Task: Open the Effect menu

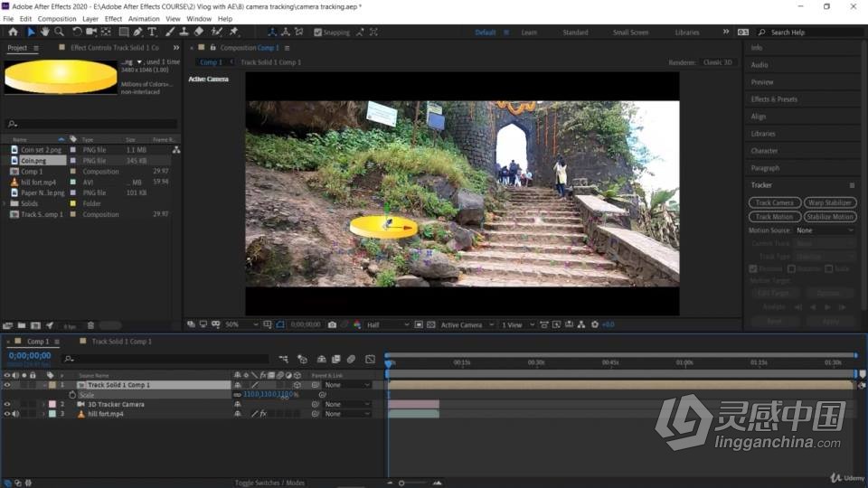Action: 114,19
